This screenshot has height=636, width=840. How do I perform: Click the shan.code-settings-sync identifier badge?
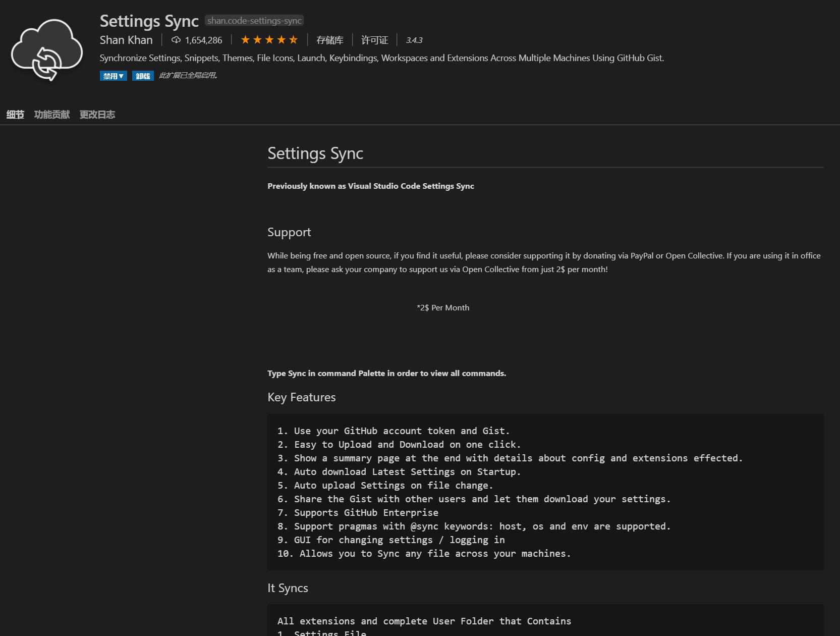254,21
